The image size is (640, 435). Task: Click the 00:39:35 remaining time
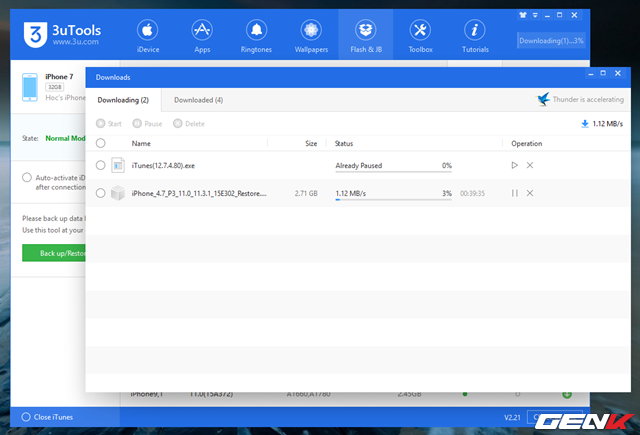point(472,193)
